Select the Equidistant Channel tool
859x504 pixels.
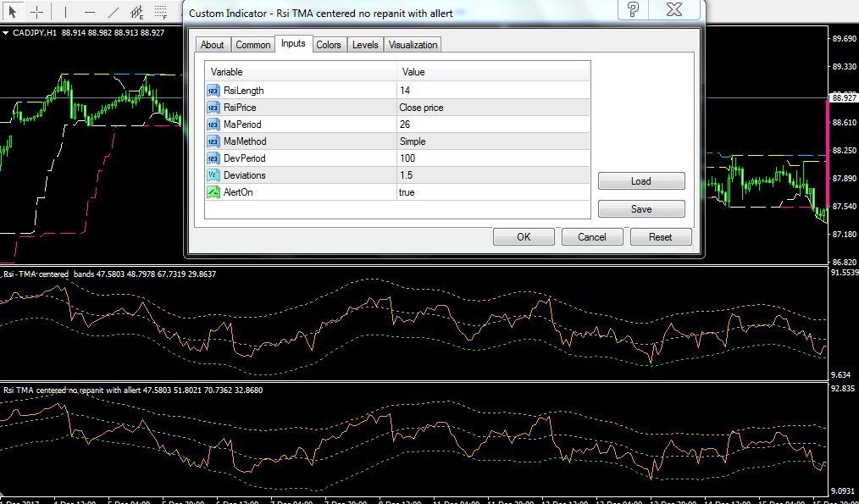tap(137, 11)
